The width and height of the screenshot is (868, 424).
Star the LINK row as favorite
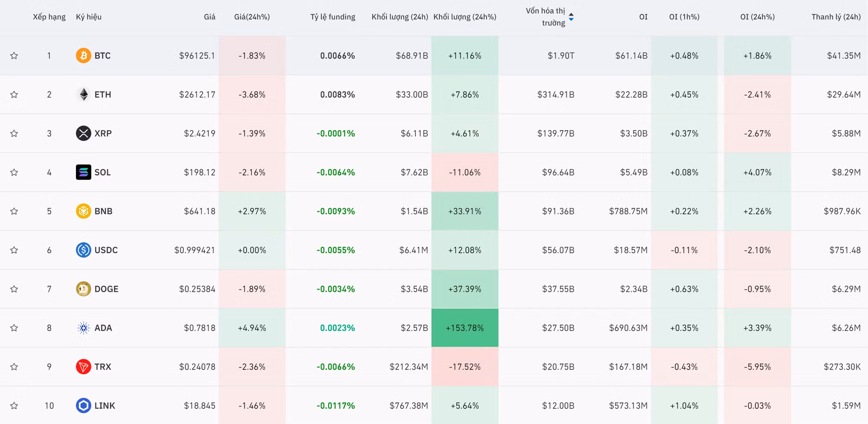pyautogui.click(x=14, y=406)
